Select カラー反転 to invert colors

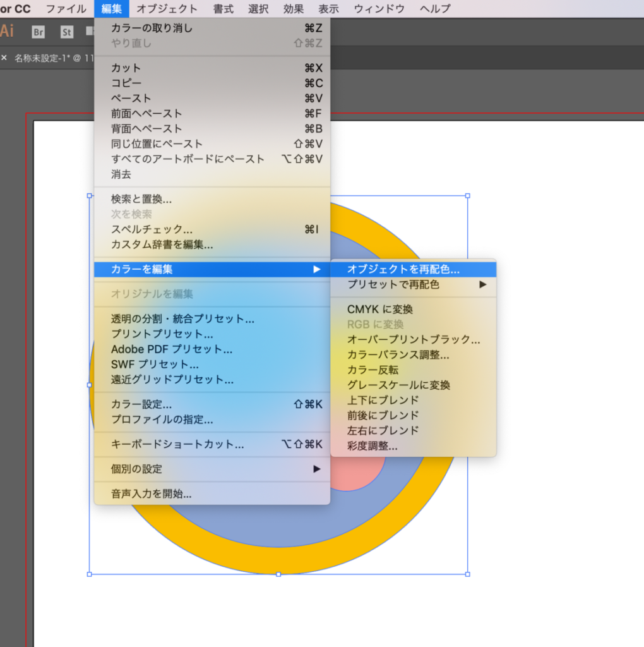373,370
